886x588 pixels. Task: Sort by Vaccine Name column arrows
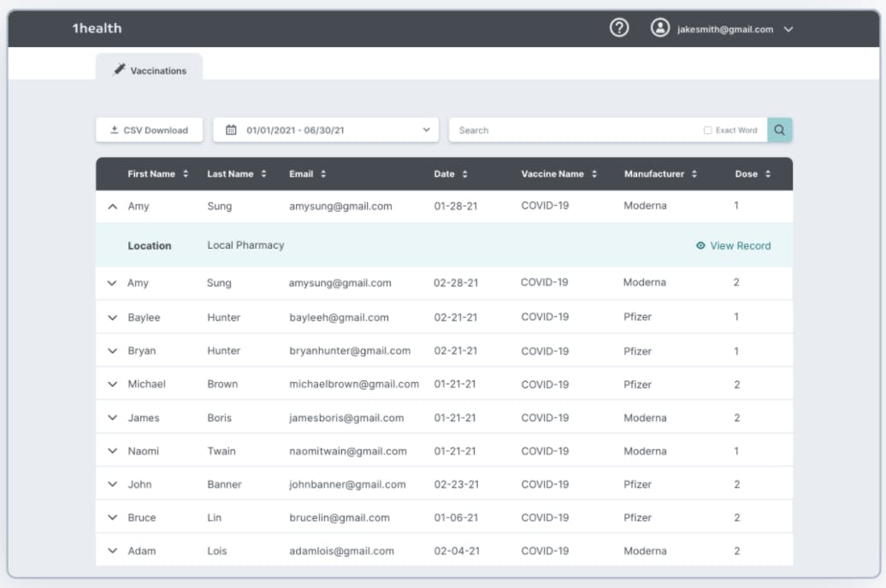point(594,174)
